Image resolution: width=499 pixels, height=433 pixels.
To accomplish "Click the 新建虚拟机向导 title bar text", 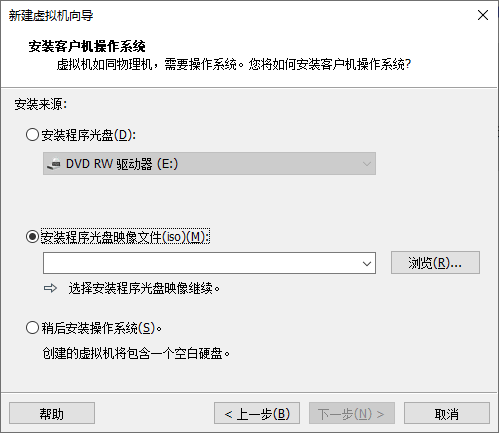I will (51, 16).
